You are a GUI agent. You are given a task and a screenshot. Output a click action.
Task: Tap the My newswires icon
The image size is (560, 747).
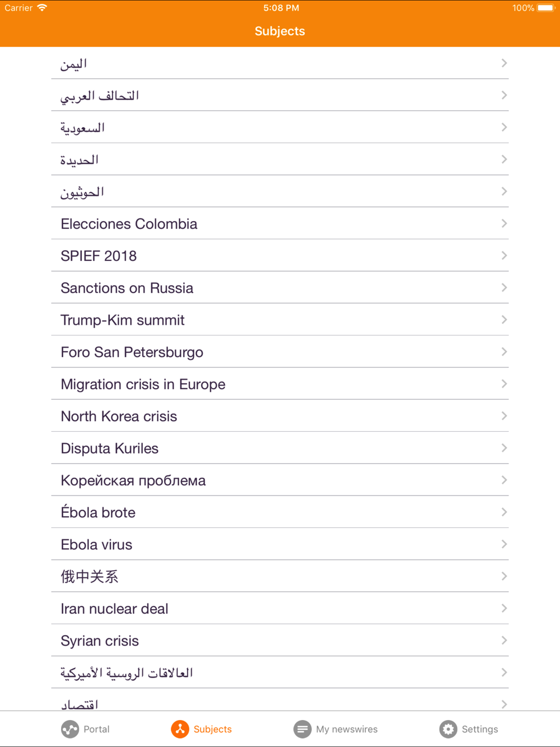tap(302, 729)
